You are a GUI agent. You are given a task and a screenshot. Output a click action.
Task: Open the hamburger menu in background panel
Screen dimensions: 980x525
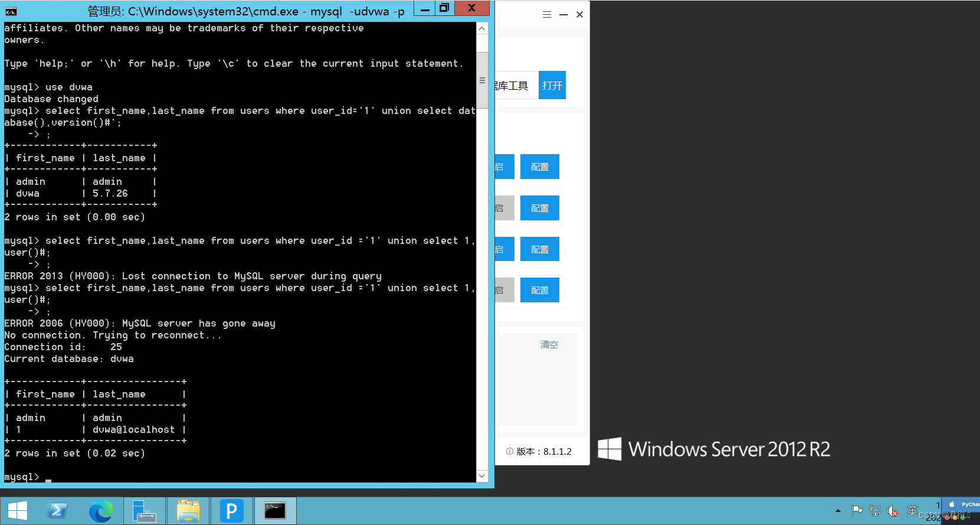[x=547, y=15]
